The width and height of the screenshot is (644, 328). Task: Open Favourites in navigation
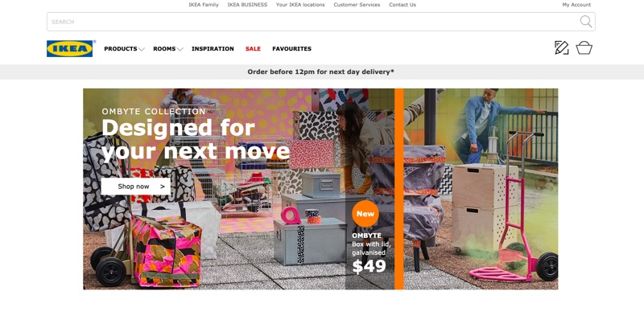(x=291, y=49)
